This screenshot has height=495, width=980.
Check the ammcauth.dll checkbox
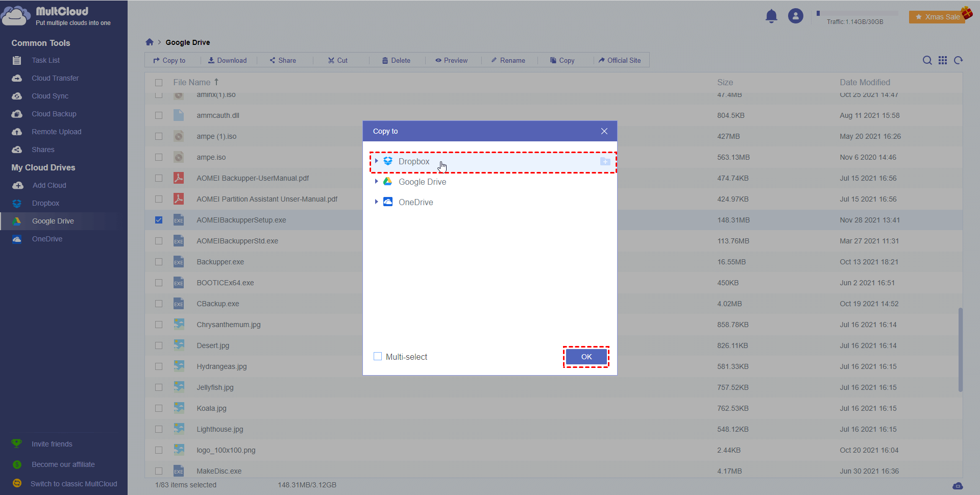click(159, 115)
